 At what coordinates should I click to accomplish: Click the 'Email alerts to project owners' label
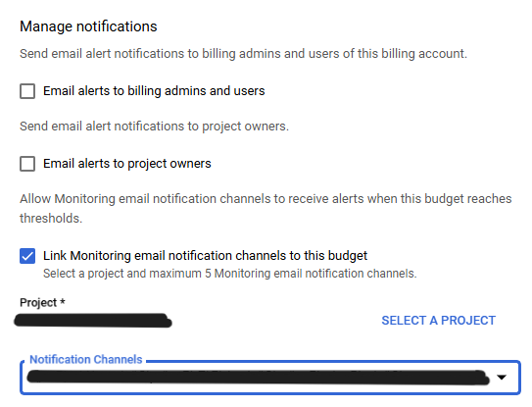tap(127, 164)
